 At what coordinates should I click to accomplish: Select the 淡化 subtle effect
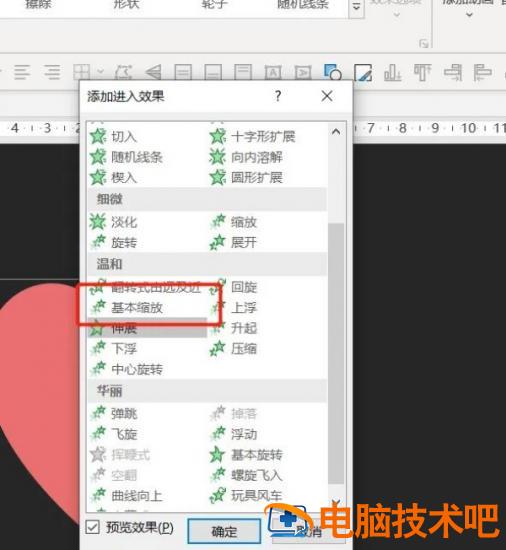114,222
